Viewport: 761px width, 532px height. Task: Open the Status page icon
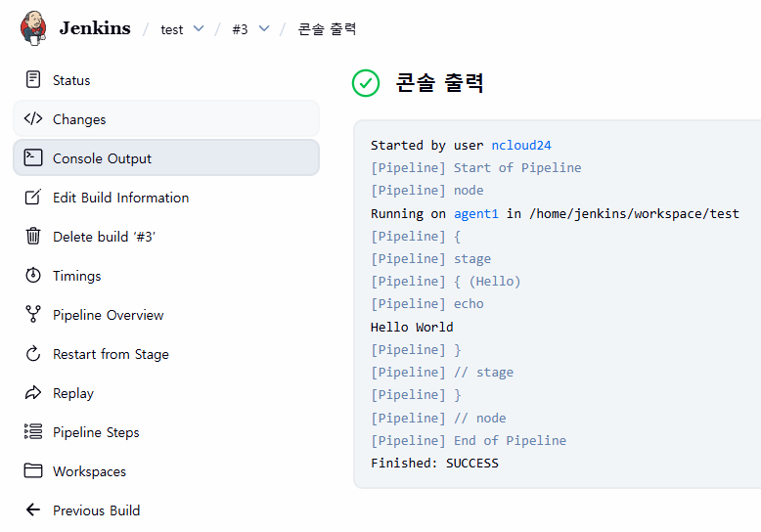33,79
